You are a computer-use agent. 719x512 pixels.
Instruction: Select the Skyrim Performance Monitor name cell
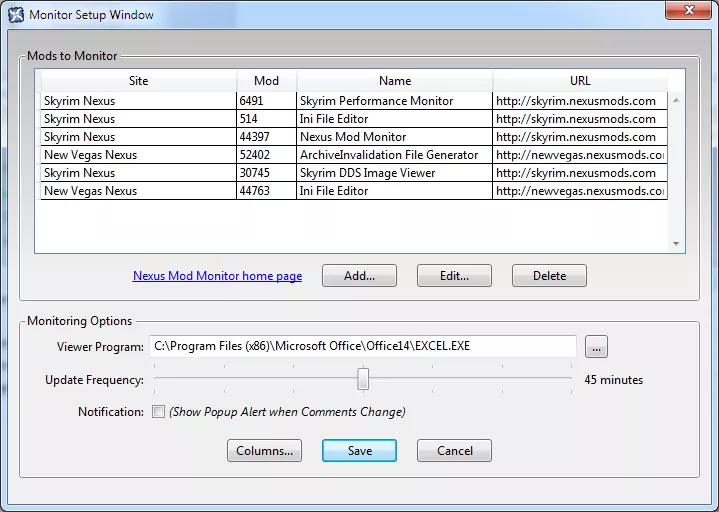coord(394,101)
